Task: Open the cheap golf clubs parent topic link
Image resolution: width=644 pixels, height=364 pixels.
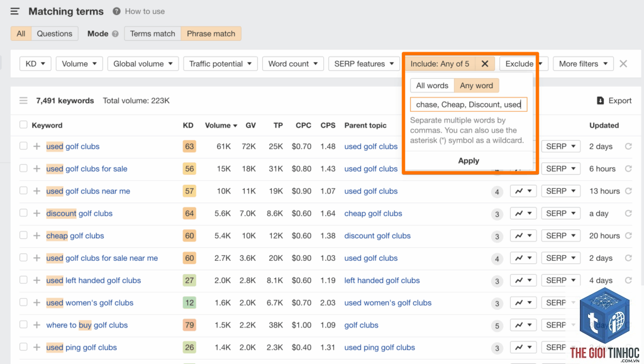Action: (x=373, y=213)
